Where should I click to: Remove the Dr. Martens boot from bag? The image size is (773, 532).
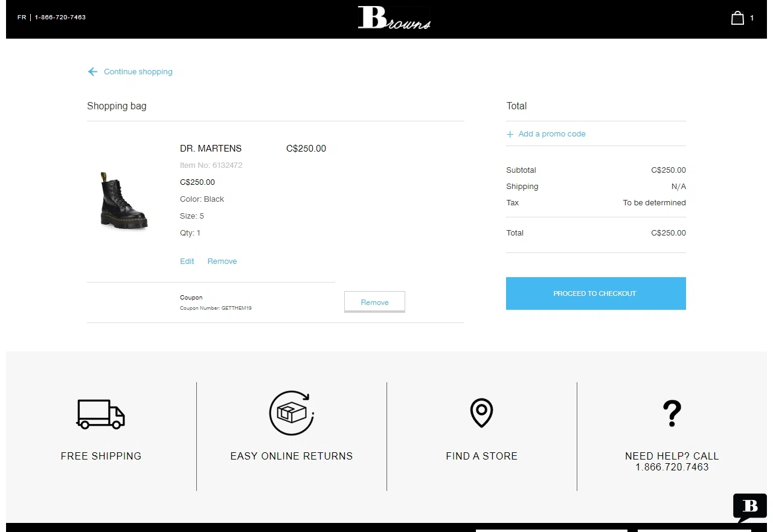point(222,261)
